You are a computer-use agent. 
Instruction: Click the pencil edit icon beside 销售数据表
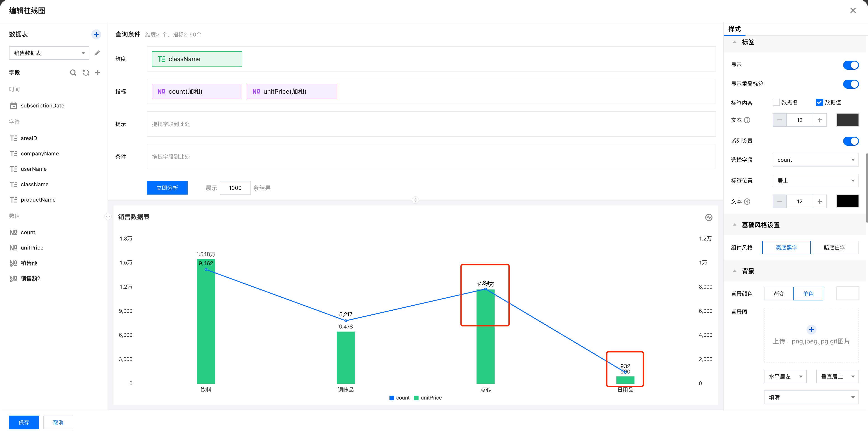pyautogui.click(x=97, y=53)
